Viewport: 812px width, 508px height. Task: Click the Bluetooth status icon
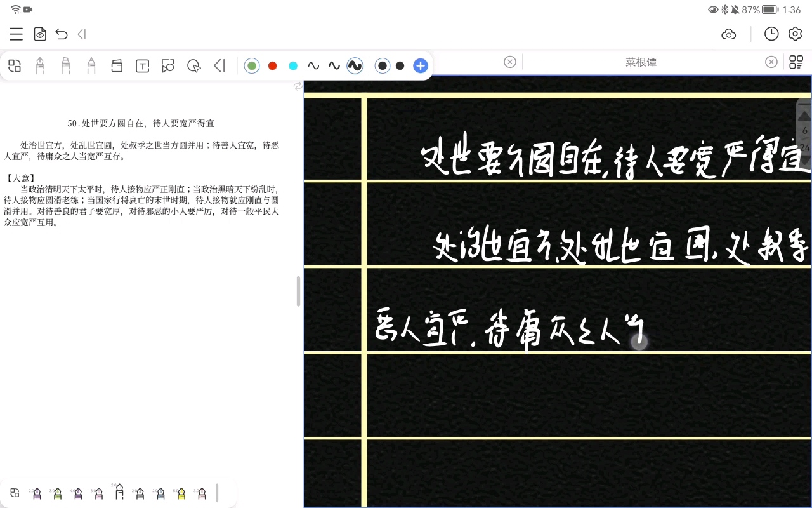724,10
